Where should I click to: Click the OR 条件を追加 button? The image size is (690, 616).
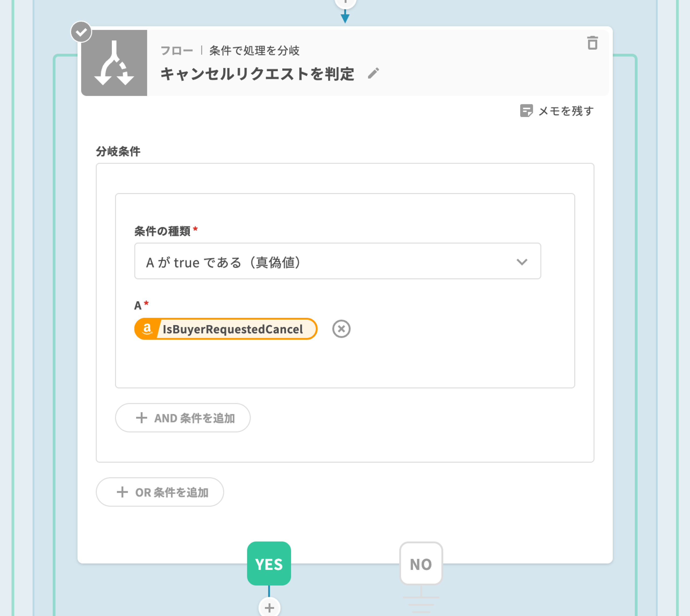tap(160, 492)
